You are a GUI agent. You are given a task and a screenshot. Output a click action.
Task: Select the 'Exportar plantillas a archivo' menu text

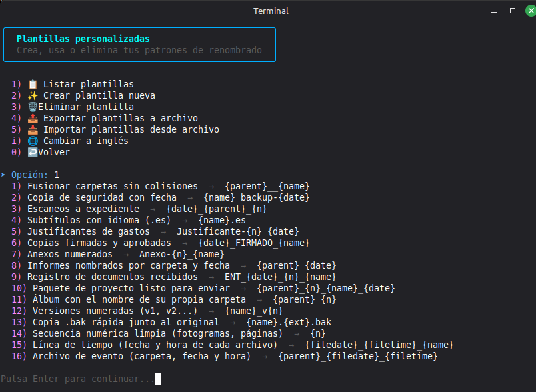[x=121, y=118]
